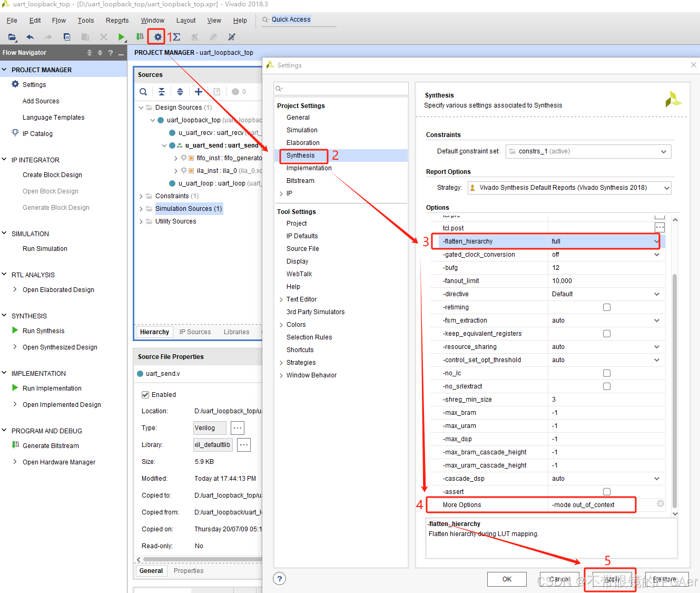Click the Cancel button in Settings
The width and height of the screenshot is (700, 593).
tap(559, 579)
